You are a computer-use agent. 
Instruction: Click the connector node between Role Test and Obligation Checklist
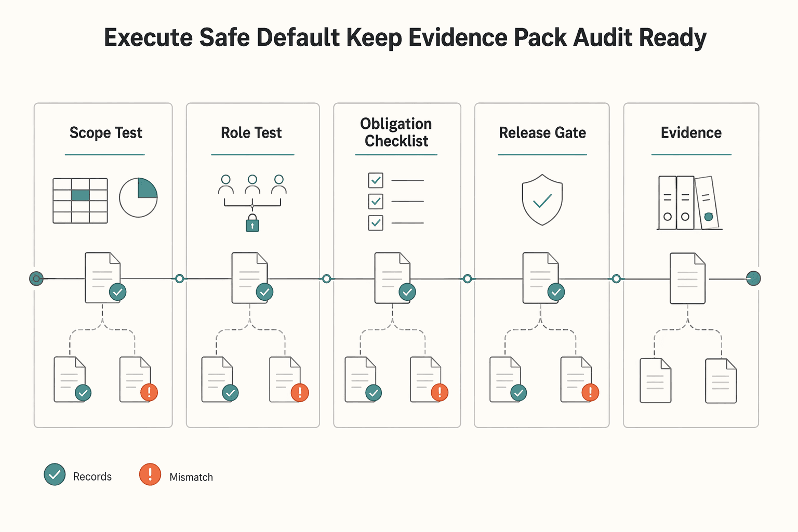(326, 279)
